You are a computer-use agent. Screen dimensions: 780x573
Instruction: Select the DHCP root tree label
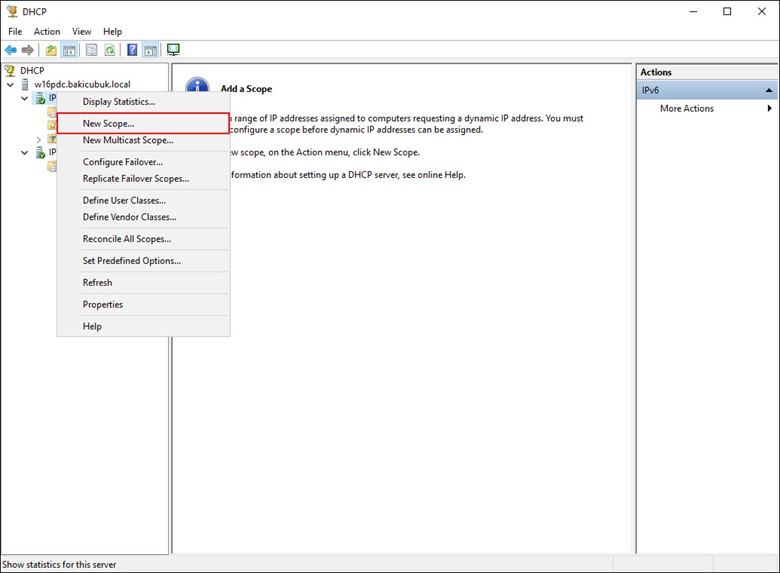(x=32, y=71)
